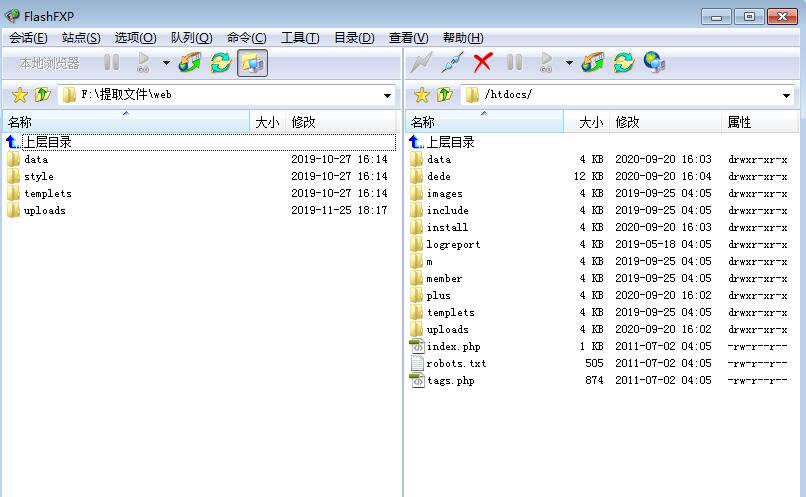The height and width of the screenshot is (497, 806).
Task: Click the local transfer queue icon
Action: (x=189, y=63)
